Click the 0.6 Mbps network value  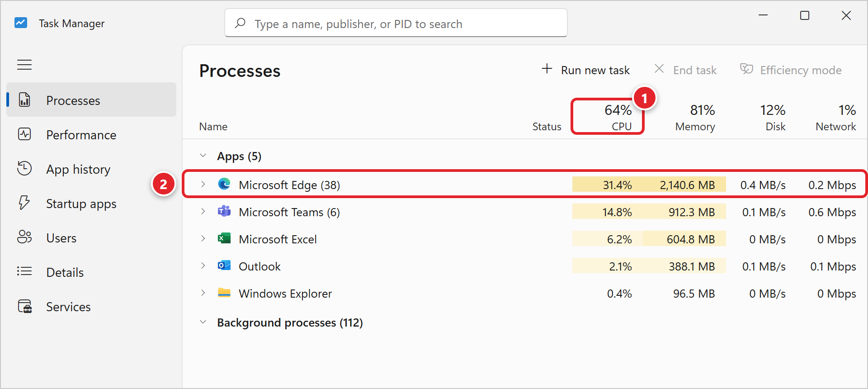tap(832, 212)
